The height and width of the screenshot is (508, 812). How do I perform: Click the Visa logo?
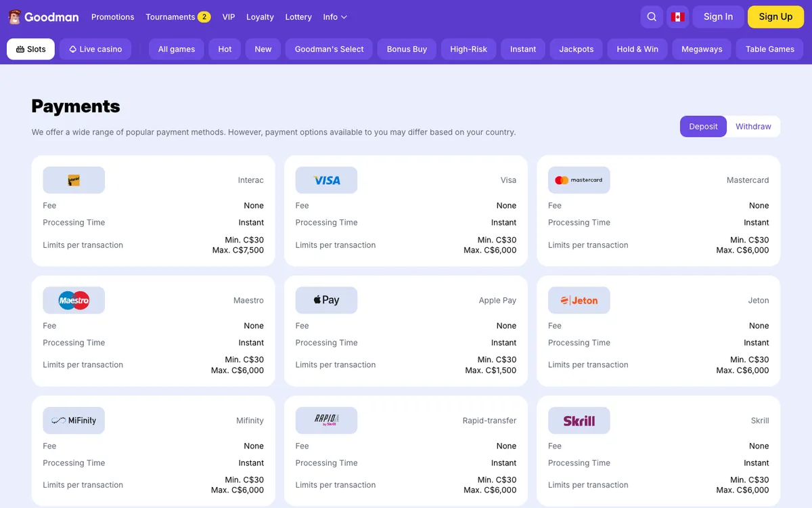[x=326, y=180]
